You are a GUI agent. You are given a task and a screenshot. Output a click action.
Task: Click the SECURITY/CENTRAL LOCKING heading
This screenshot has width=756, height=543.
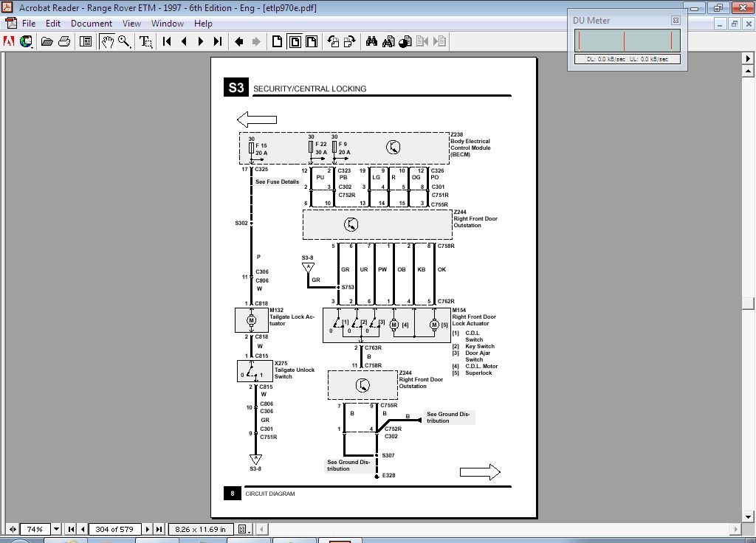(x=309, y=89)
